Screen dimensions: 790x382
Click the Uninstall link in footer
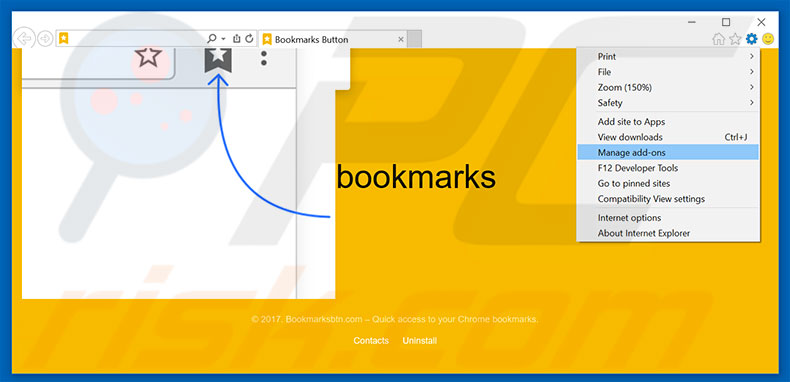(420, 341)
